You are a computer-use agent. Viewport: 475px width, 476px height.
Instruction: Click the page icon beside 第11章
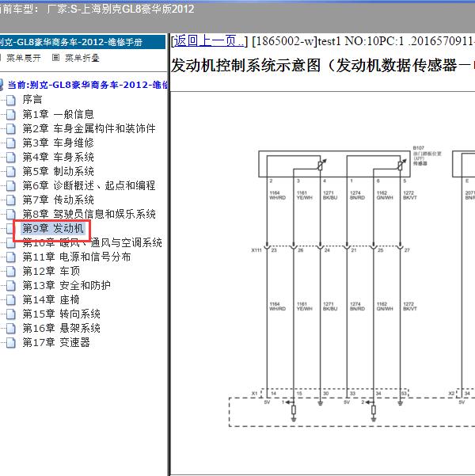tap(10, 257)
